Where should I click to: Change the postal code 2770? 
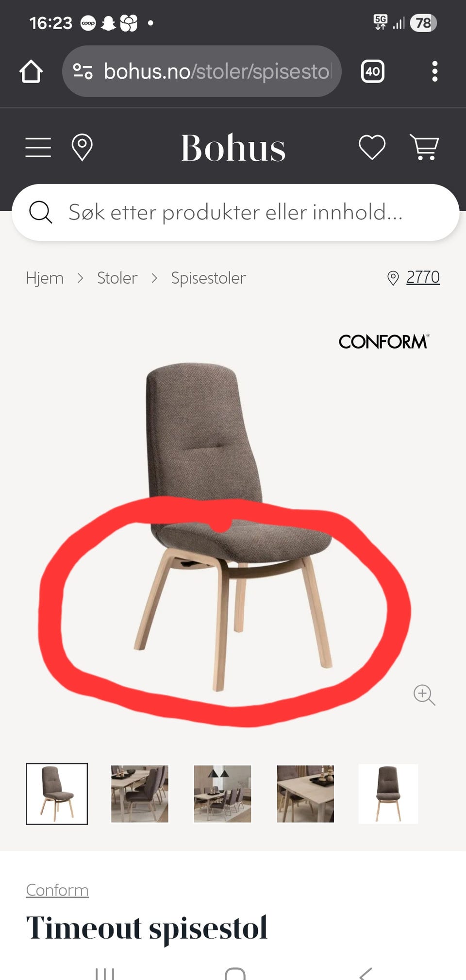423,277
